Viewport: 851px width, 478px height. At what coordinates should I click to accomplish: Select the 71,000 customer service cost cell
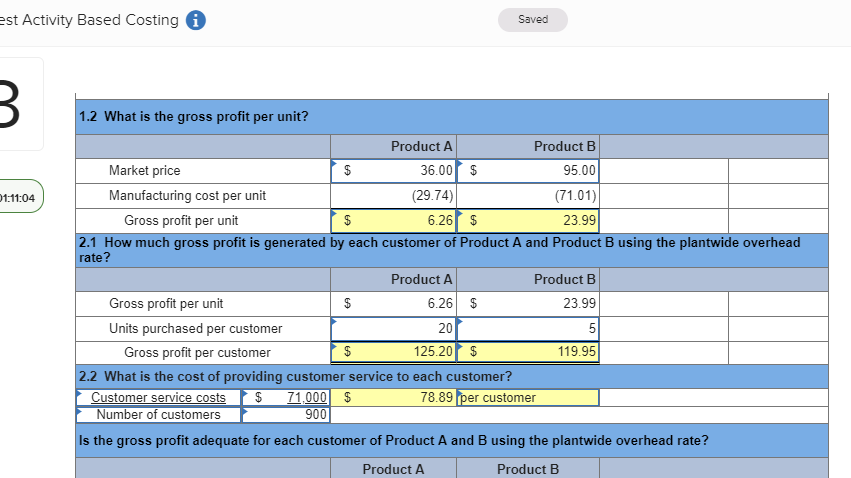(286, 398)
